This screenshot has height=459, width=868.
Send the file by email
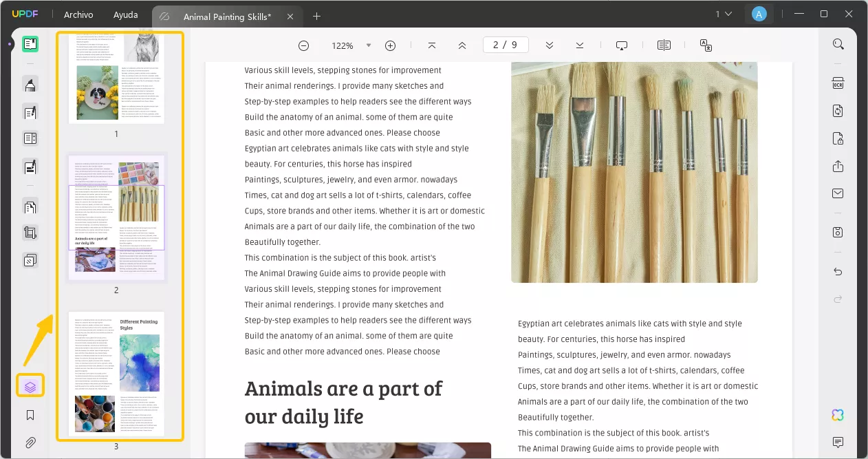[838, 193]
